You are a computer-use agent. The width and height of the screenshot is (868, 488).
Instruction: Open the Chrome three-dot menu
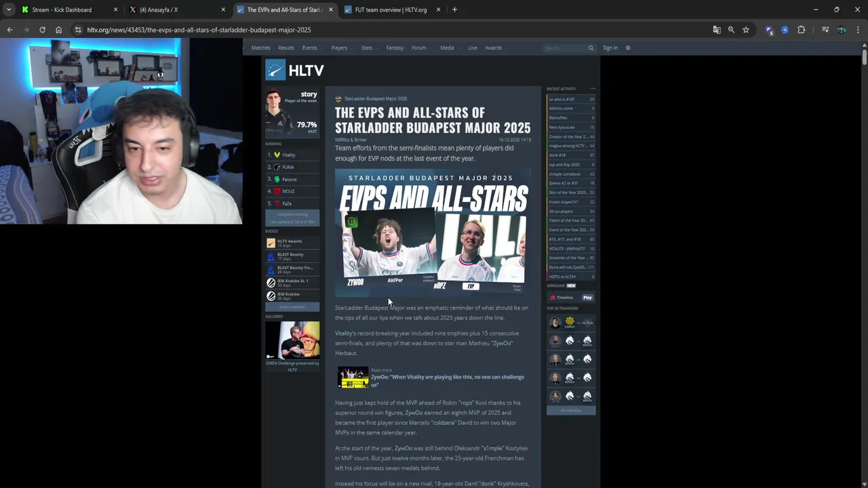[x=858, y=30]
